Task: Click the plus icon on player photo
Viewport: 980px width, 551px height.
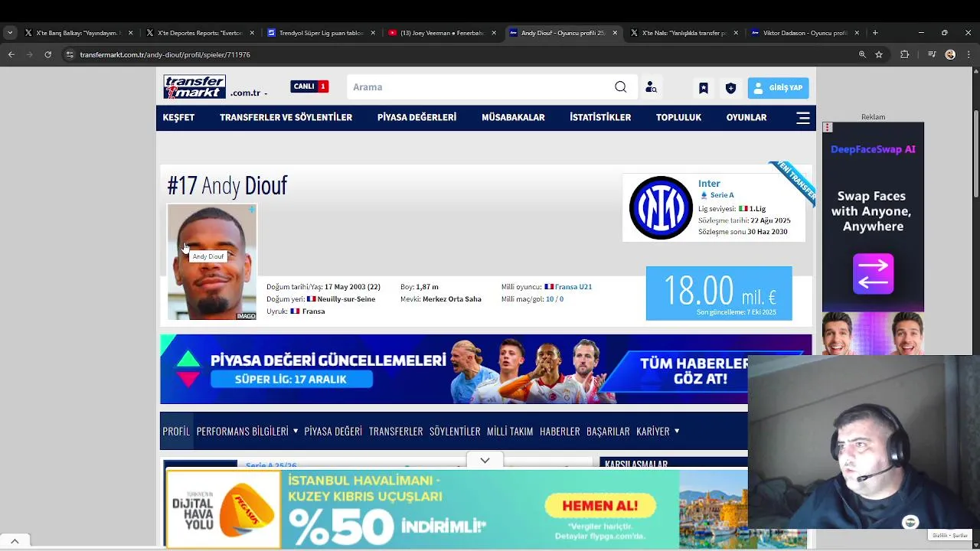Action: point(251,209)
